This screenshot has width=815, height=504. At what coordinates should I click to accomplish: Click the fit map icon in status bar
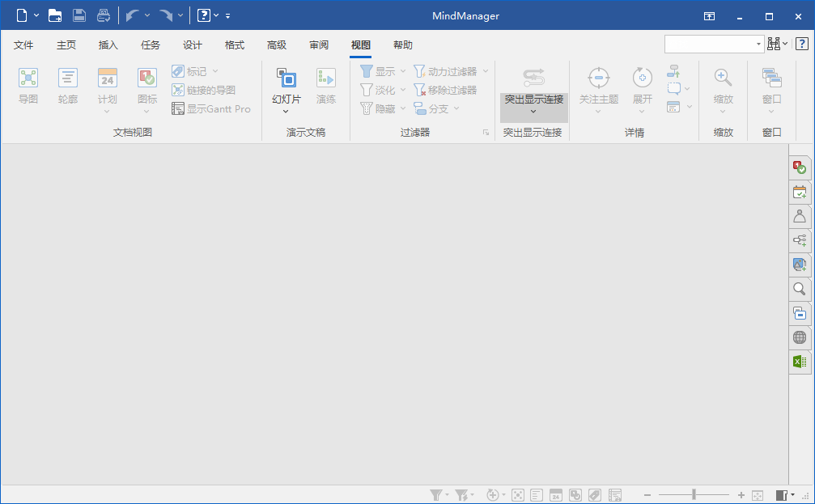758,495
